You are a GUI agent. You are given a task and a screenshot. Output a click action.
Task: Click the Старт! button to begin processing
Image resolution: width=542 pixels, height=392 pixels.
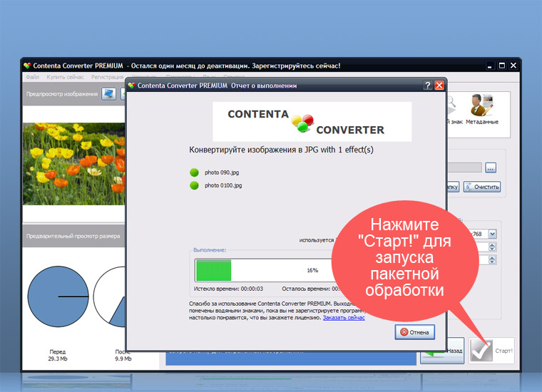[491, 351]
